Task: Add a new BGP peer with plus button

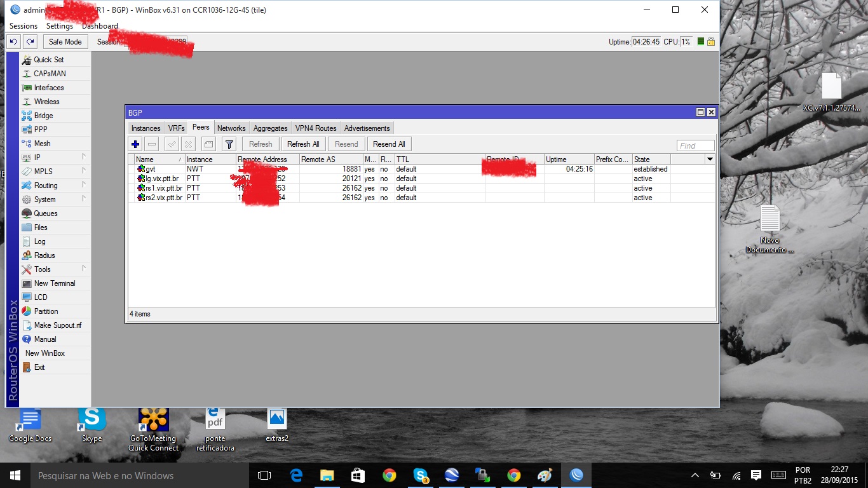Action: pos(135,144)
